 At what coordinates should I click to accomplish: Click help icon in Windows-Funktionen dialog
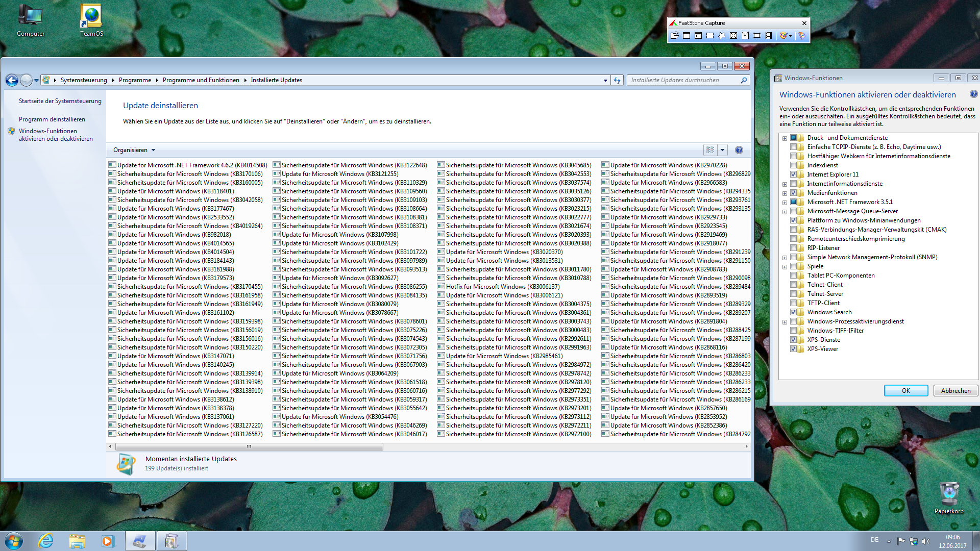point(973,94)
